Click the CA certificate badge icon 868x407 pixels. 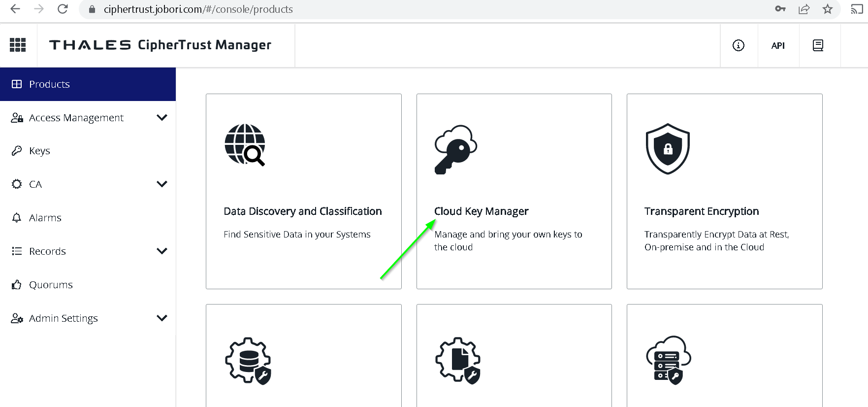17,184
